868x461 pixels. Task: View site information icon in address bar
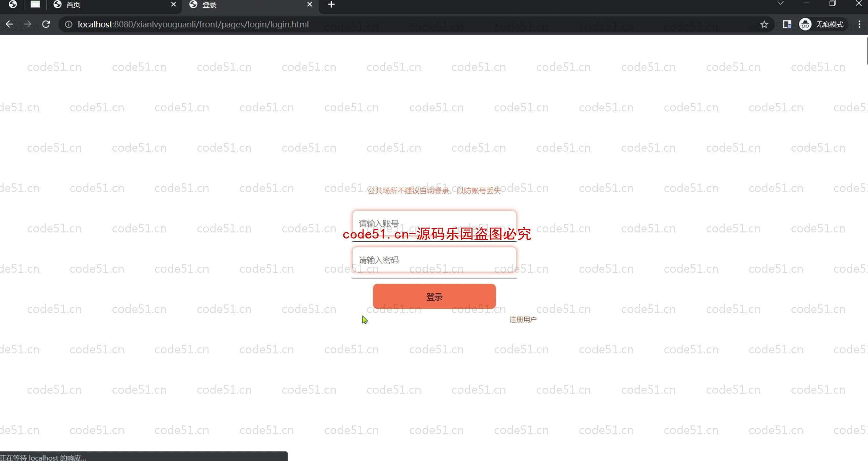pyautogui.click(x=69, y=25)
